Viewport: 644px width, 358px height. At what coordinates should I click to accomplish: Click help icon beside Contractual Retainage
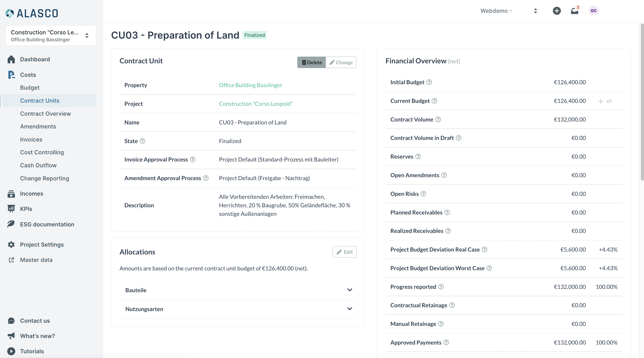[452, 305]
